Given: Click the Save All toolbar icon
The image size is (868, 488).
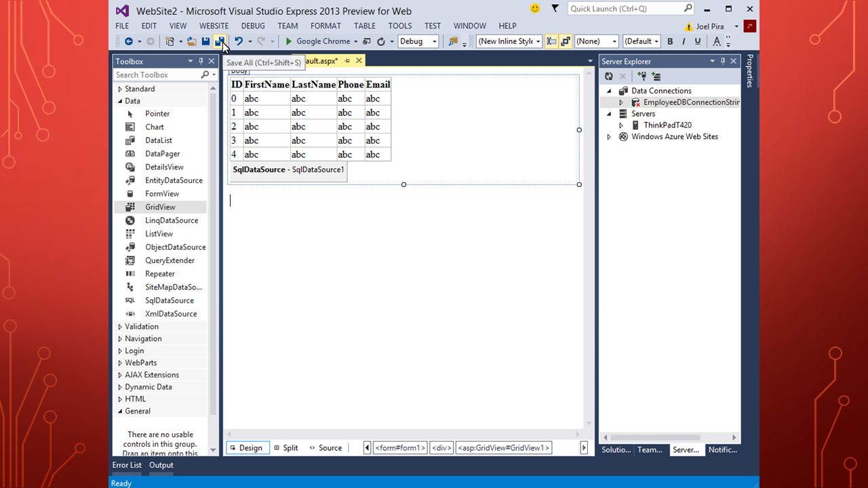Looking at the screenshot, I should (x=220, y=41).
